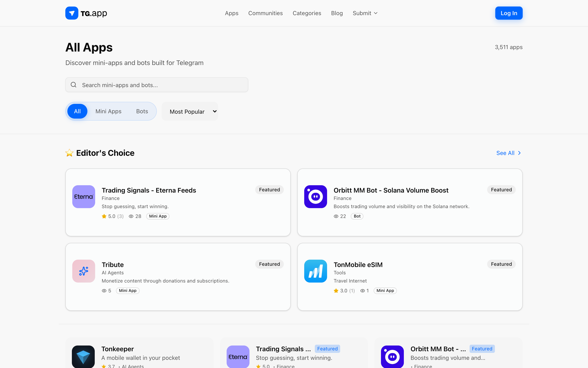Click the views eye icon on Orbitt MM Bot card

336,216
